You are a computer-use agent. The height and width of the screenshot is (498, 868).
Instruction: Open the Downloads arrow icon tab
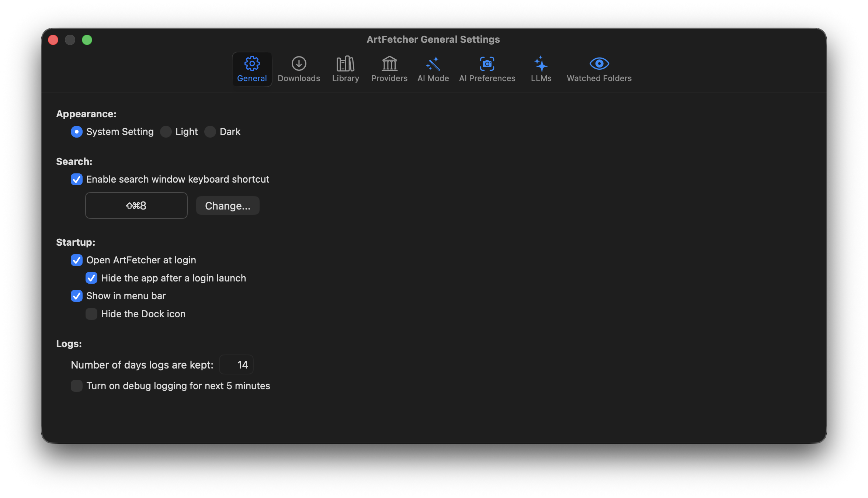tap(299, 69)
